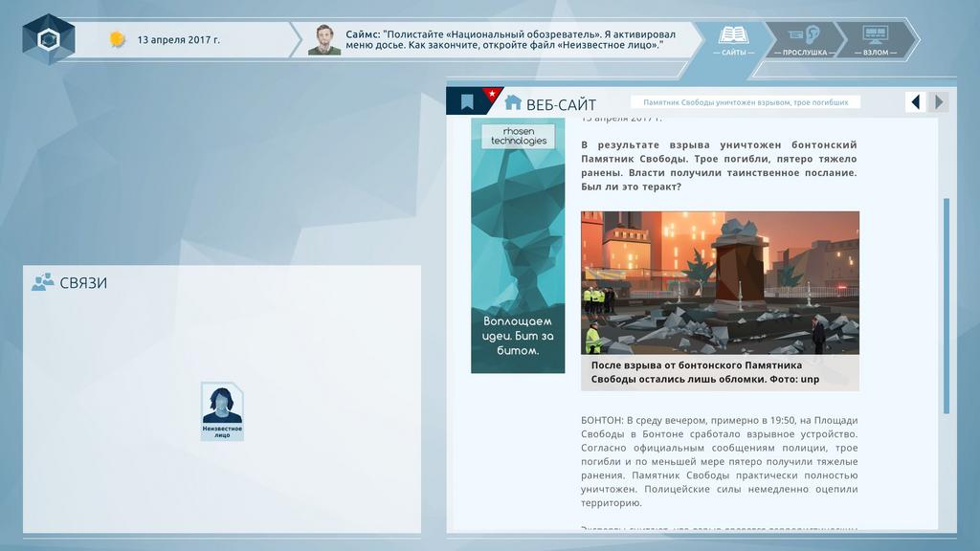Go to the website home page icon
The width and height of the screenshot is (980, 551).
point(513,102)
